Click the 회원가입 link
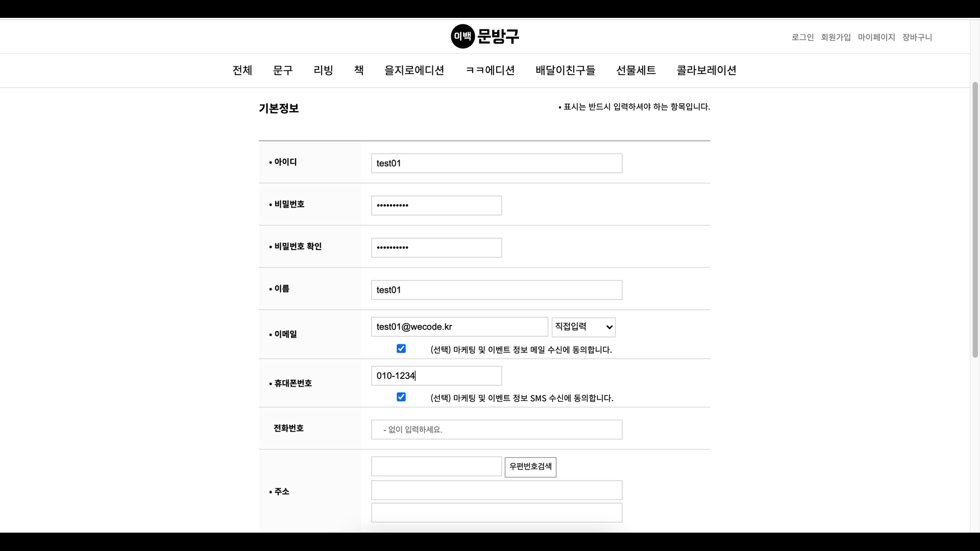 tap(836, 37)
